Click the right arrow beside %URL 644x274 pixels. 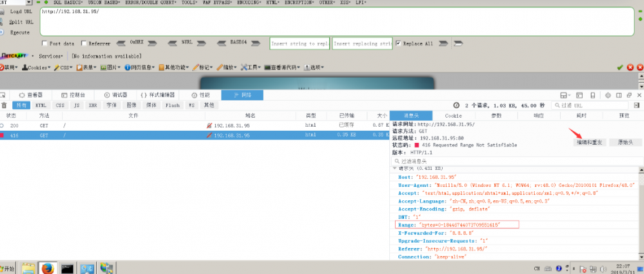[x=201, y=43]
